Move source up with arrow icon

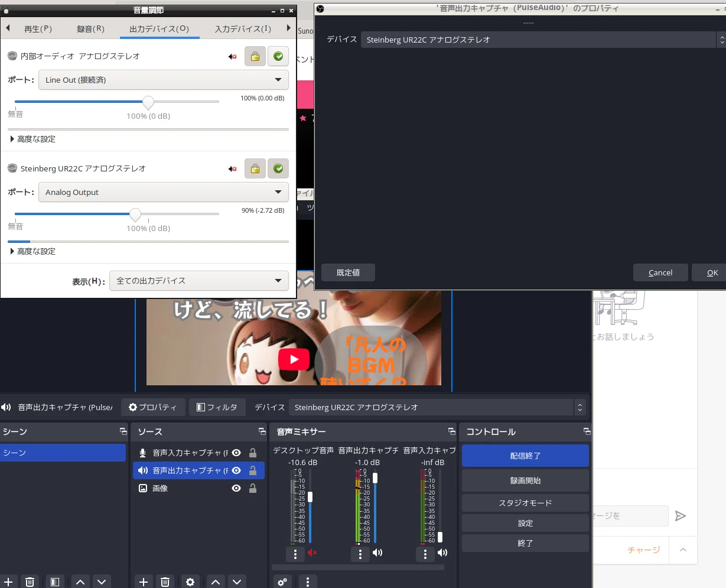pos(216,582)
